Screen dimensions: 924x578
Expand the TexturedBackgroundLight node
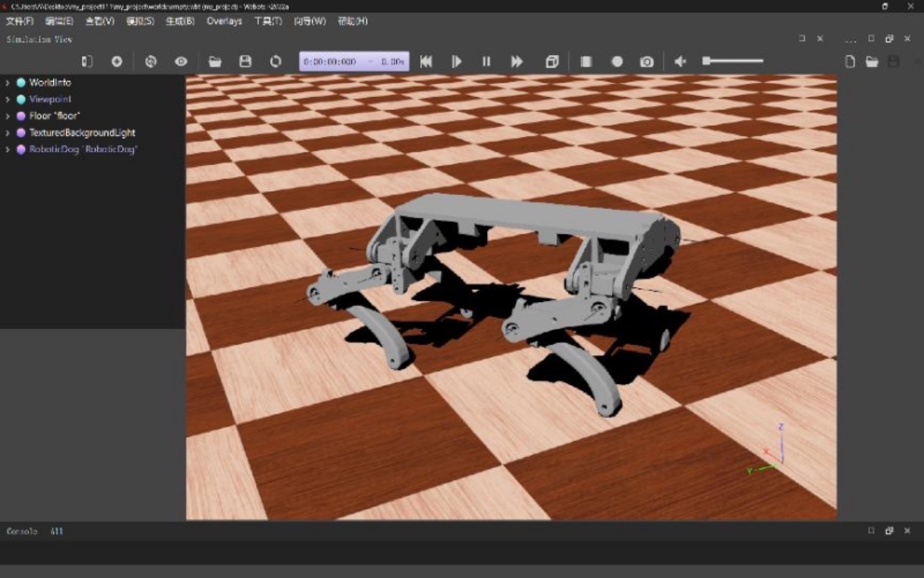[x=7, y=133]
